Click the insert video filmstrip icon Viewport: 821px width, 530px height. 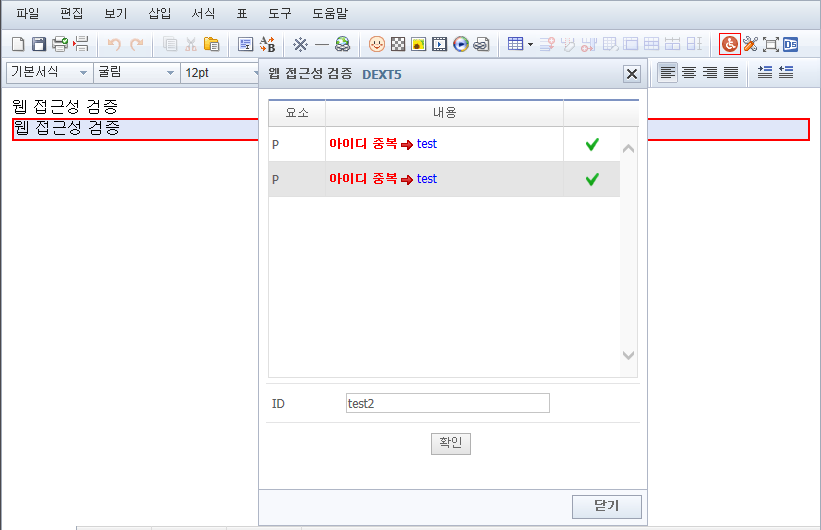[439, 44]
